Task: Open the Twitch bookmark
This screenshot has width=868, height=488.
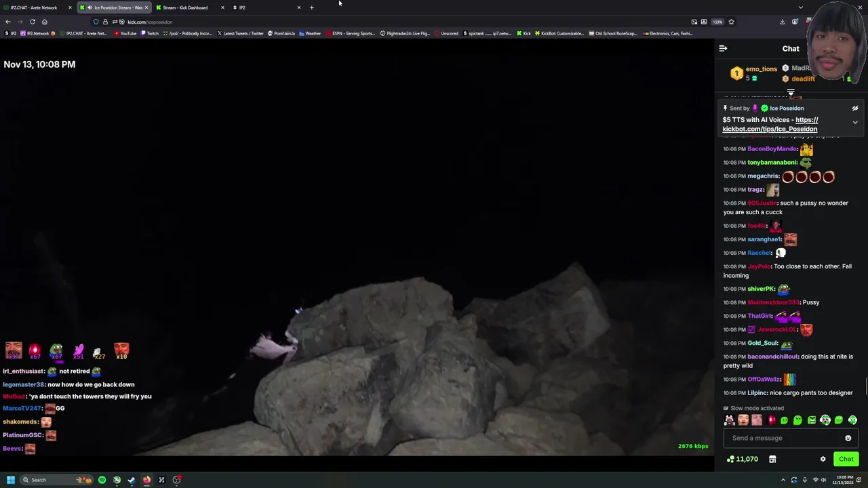Action: click(x=149, y=33)
